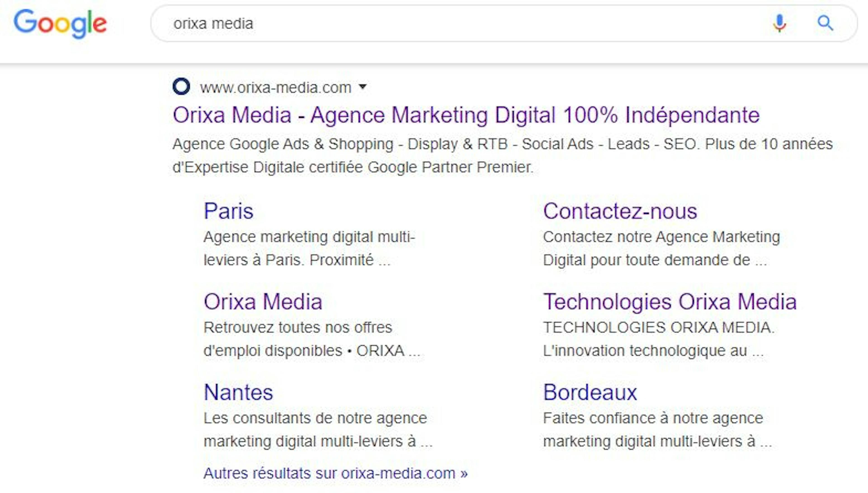Viewport: 868px width, 493px height.
Task: Click the search magnifier icon
Action: [x=825, y=23]
